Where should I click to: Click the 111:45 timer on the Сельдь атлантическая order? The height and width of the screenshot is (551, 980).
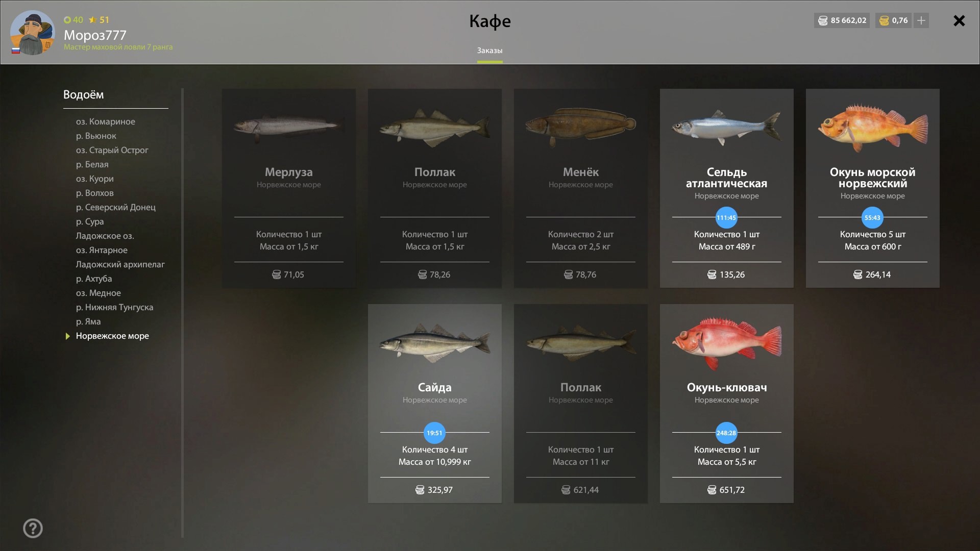coord(726,218)
